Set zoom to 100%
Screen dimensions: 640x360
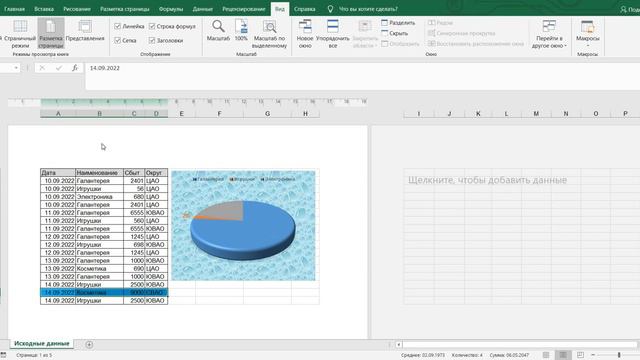click(241, 31)
